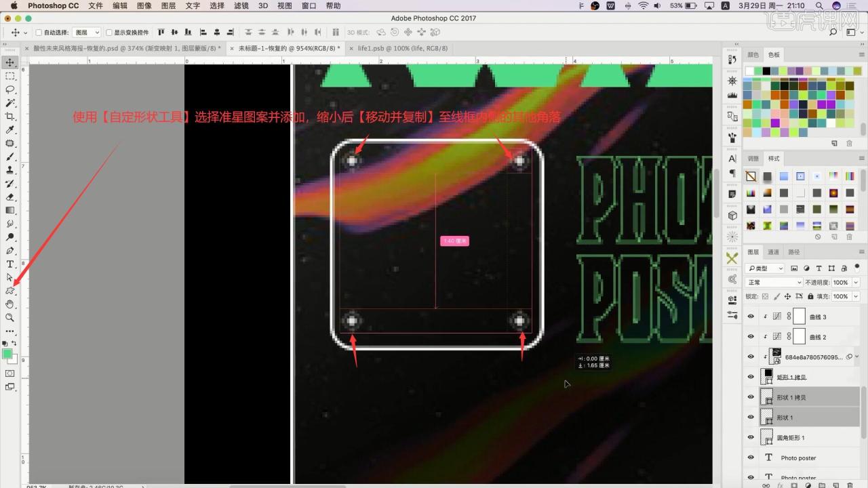
Task: Open the Layers panel menu
Action: coord(862,251)
